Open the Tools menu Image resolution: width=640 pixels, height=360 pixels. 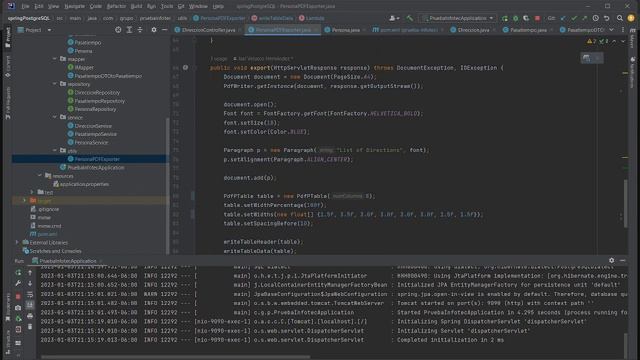coord(167,6)
